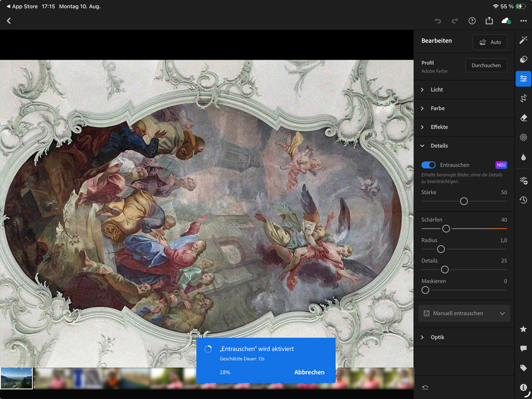Click the Auto button
This screenshot has height=399, width=532.
pos(490,42)
